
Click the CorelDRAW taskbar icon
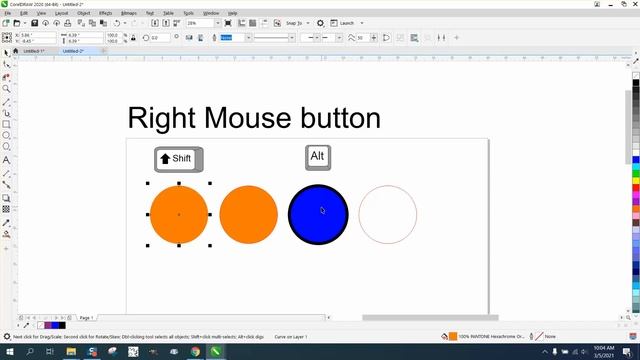tap(216, 351)
